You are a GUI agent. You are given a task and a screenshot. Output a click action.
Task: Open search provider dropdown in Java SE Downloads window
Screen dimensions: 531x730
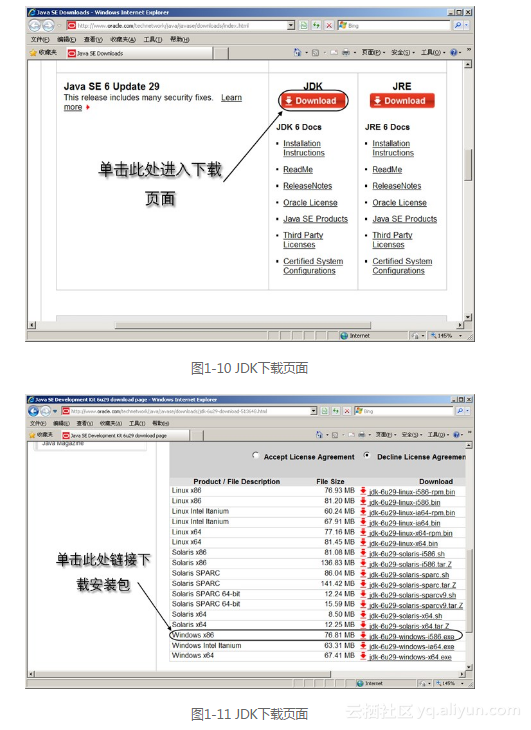(467, 26)
